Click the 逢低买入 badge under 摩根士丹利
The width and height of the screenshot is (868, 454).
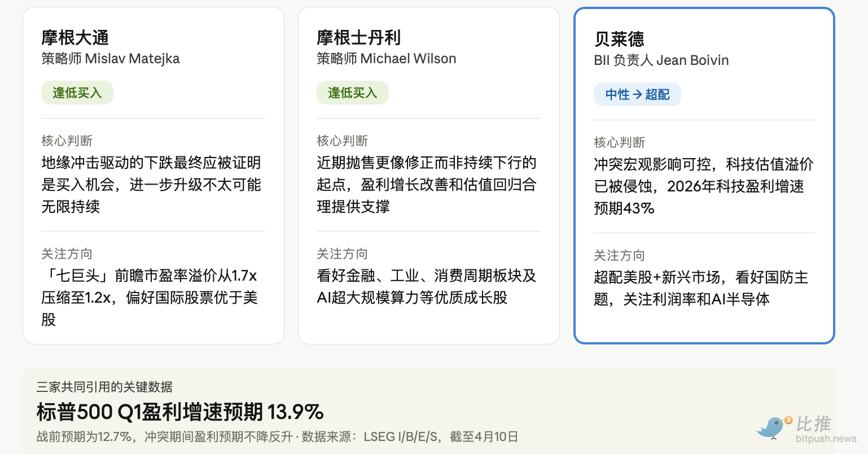click(353, 93)
